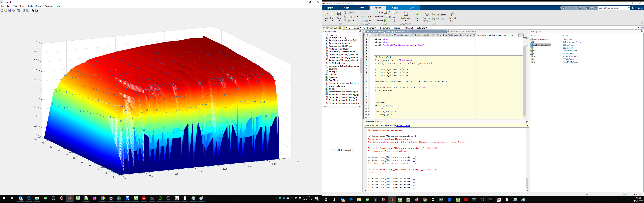Open the Breakpoints dropdown
The image size is (644, 203).
coord(406,20)
